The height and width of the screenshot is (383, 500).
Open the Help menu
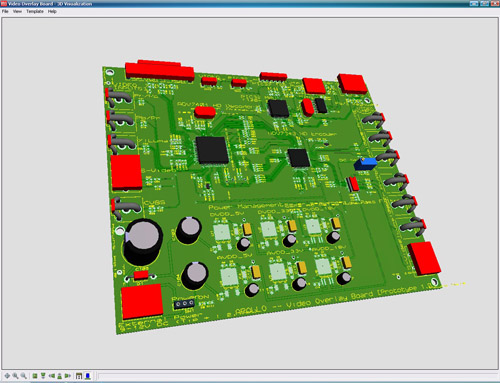52,11
